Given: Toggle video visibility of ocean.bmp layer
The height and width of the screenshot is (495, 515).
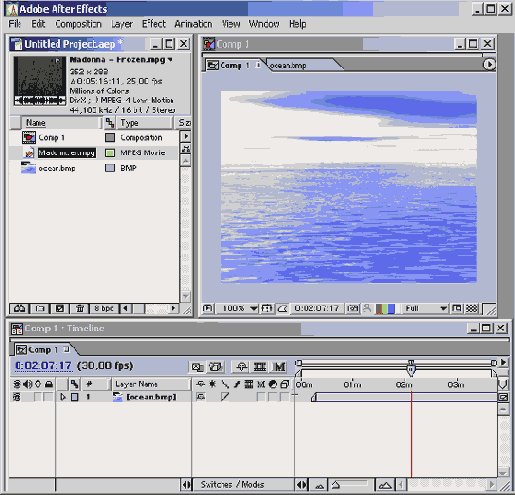Looking at the screenshot, I should pos(16,397).
